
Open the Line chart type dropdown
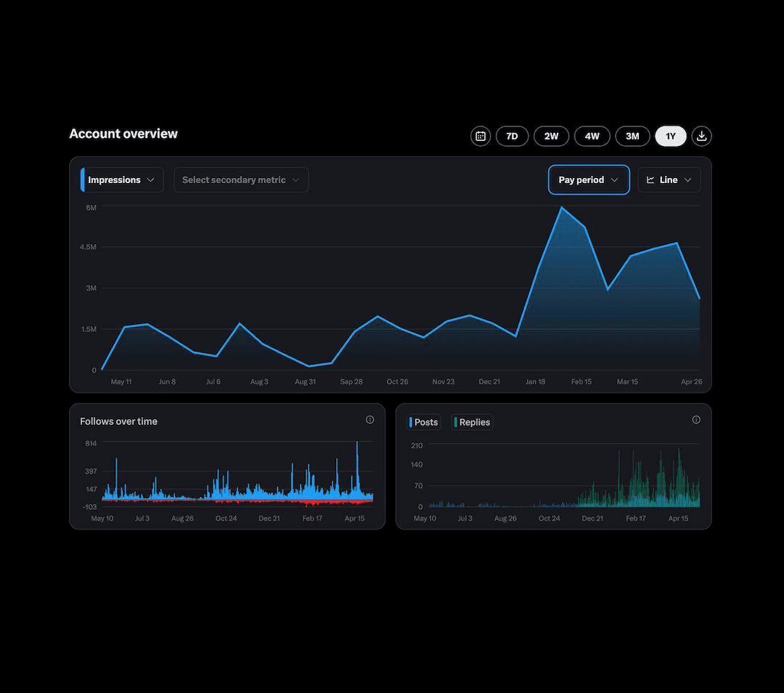669,179
